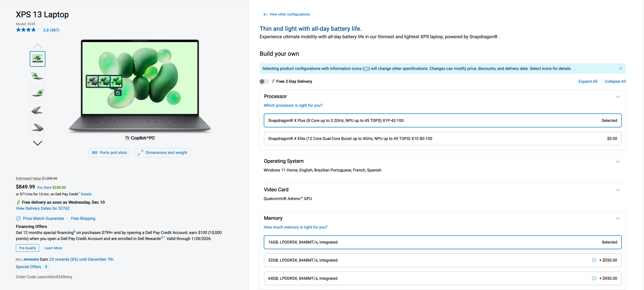Select third laptop thumbnail
Image resolution: width=644 pixels, height=290 pixels.
pyautogui.click(x=38, y=93)
